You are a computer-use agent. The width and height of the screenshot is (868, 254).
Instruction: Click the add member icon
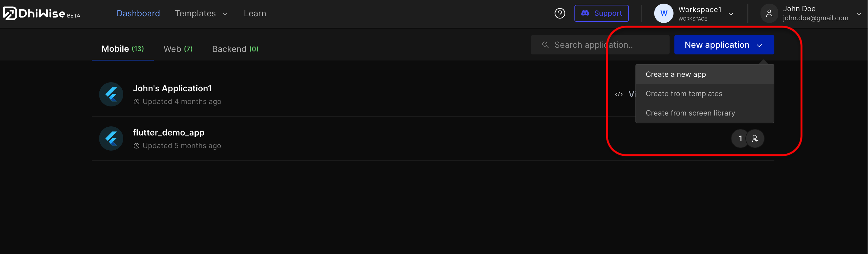click(755, 138)
